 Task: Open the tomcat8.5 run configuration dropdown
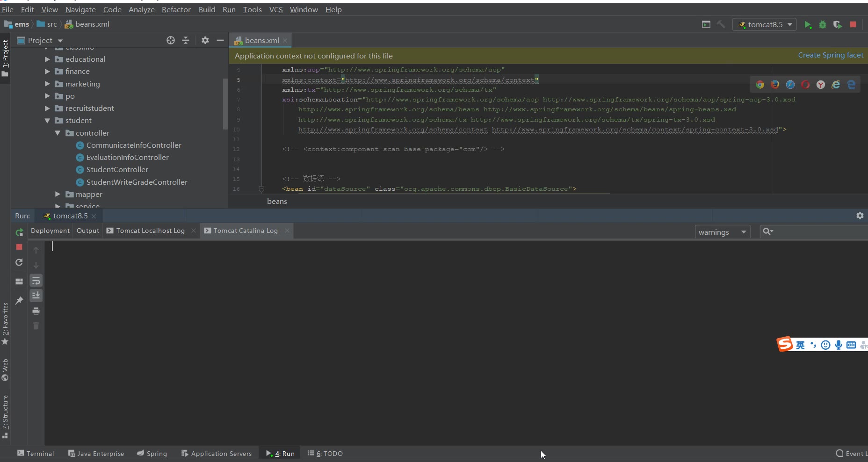[765, 25]
